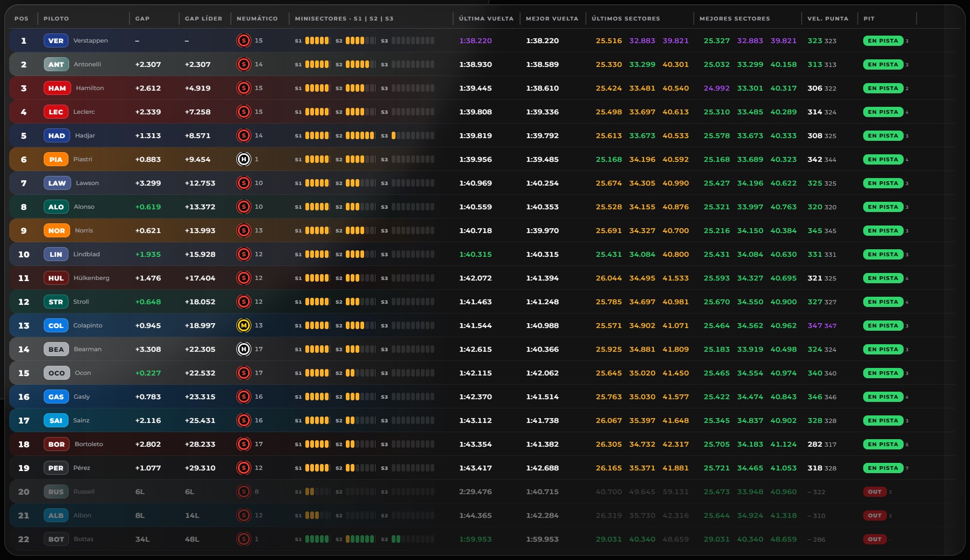Click the soft tyre icon in Verstappen's row
This screenshot has height=560, width=970.
tap(244, 40)
